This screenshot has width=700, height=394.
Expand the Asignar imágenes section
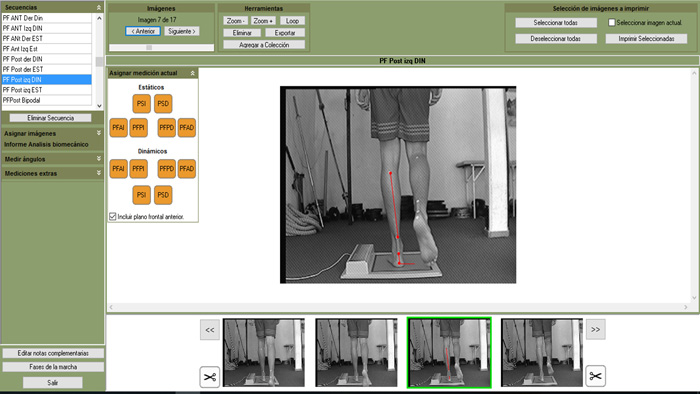(99, 133)
